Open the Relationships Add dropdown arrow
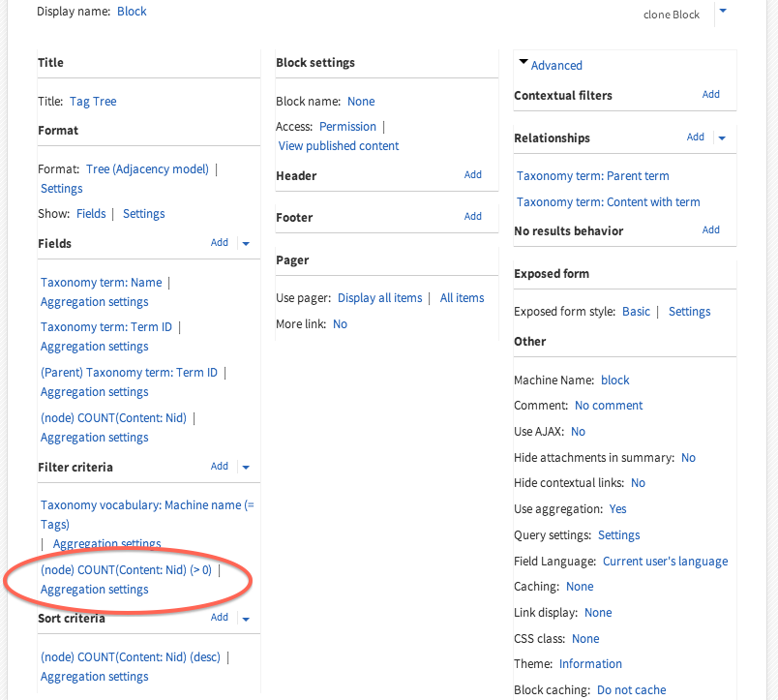Viewport: 778px width, 700px height. 722,137
